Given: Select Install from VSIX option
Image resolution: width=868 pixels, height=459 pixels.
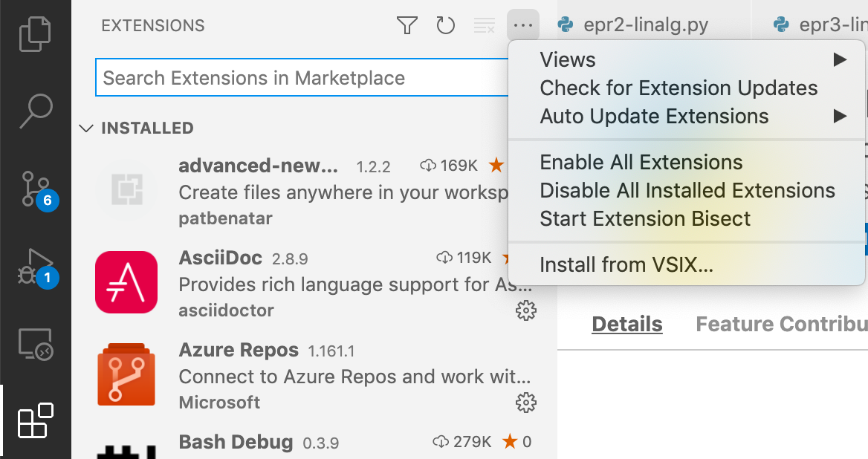Looking at the screenshot, I should click(x=626, y=264).
